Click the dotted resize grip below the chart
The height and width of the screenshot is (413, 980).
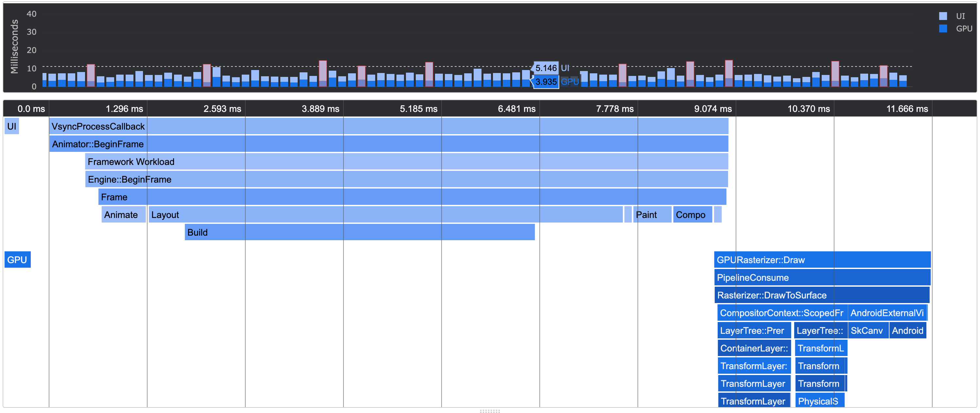pos(490,411)
